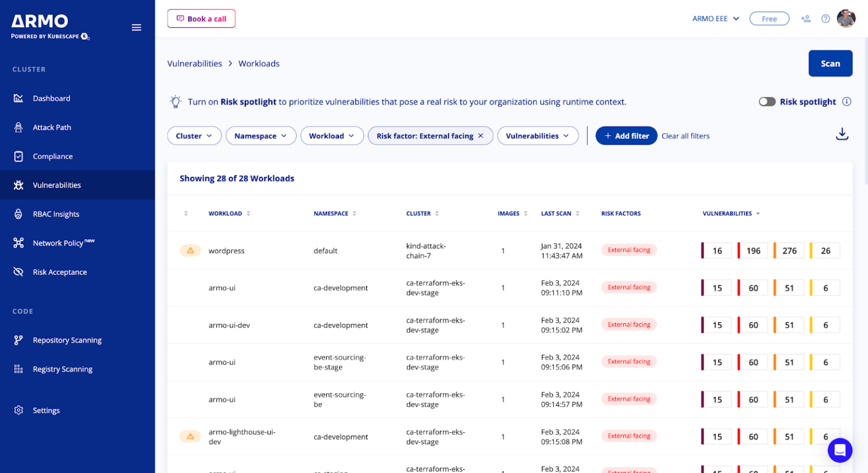868x473 pixels.
Task: Select the Repository Scanning icon
Action: point(19,340)
